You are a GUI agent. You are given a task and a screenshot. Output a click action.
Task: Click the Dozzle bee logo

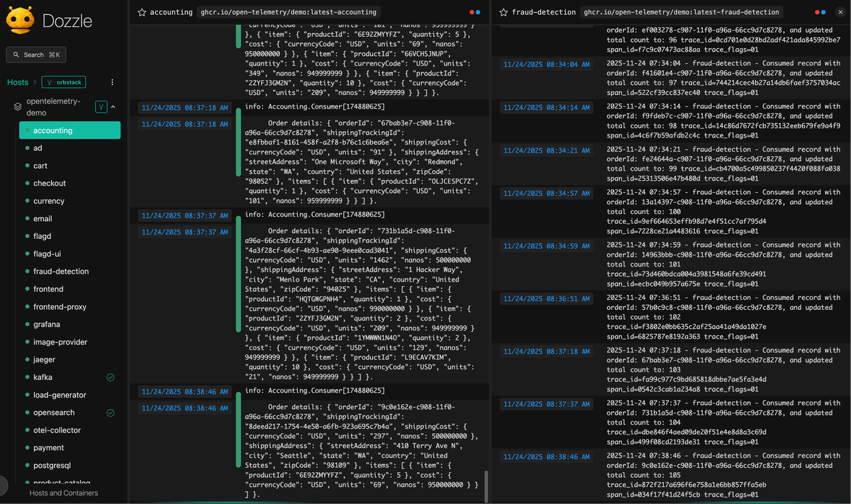click(x=21, y=21)
